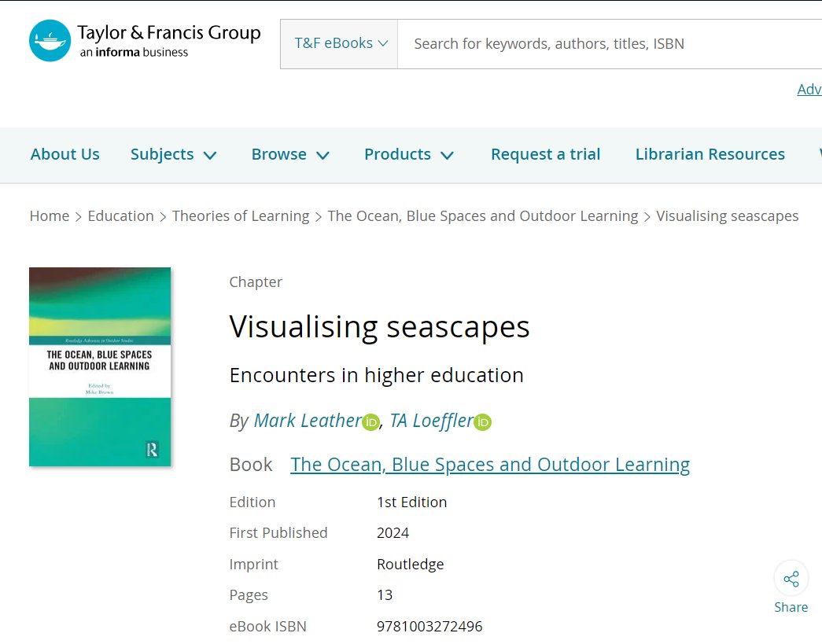
Task: Click Mark Leather's ORCID iD icon
Action: pos(370,421)
